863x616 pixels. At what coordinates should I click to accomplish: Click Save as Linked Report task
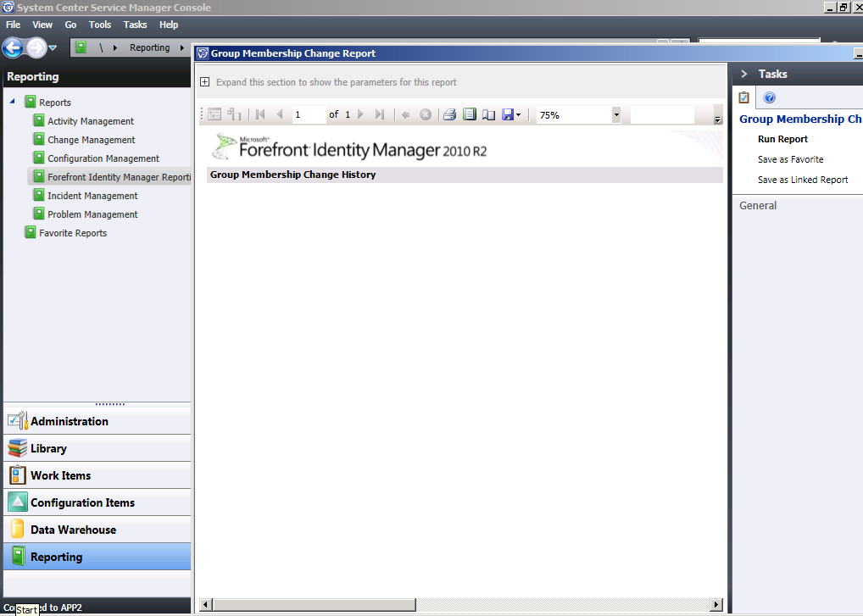[x=803, y=180]
